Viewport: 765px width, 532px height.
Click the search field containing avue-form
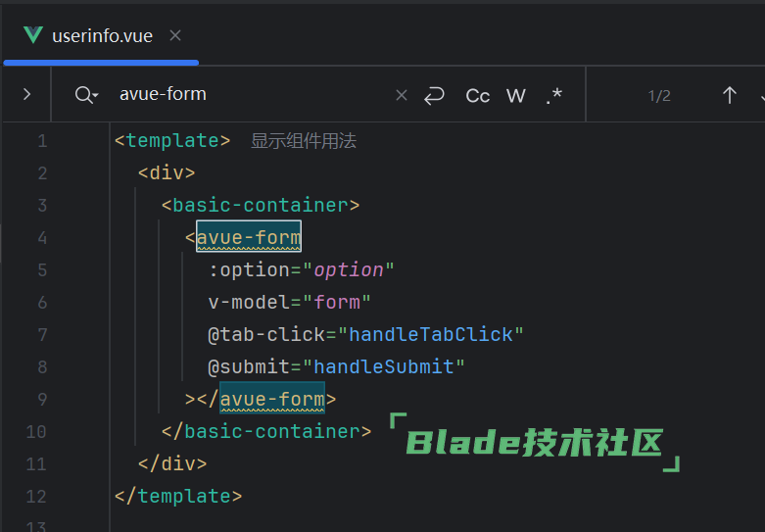pyautogui.click(x=245, y=95)
